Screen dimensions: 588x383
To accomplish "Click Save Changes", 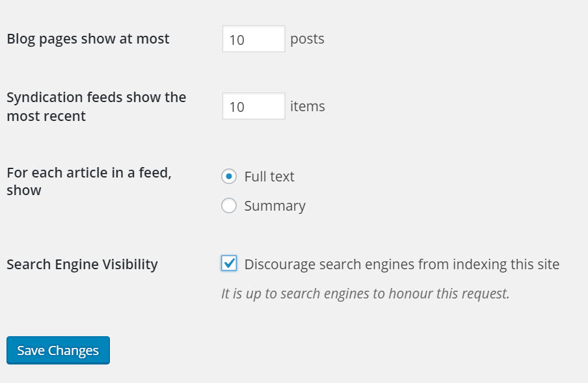I will 57,350.
